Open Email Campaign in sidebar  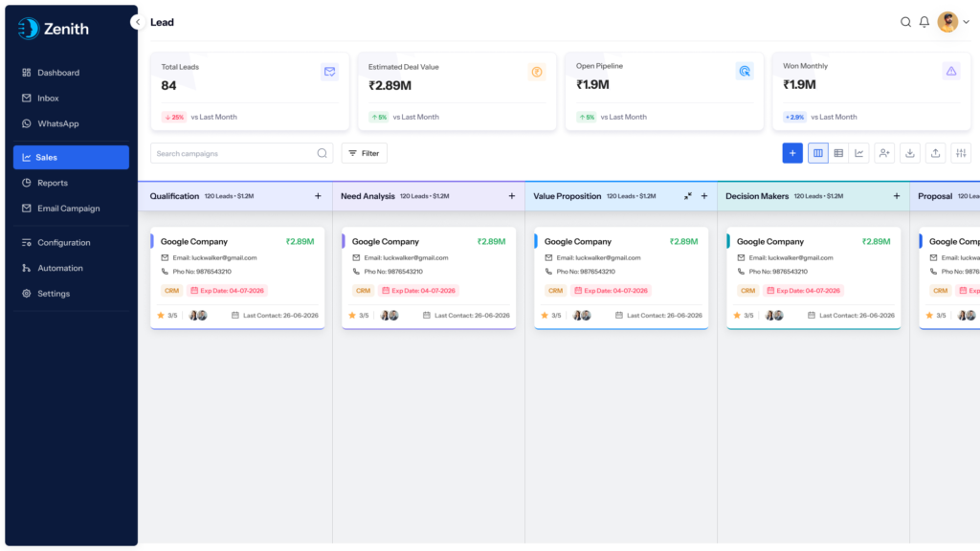71,209
